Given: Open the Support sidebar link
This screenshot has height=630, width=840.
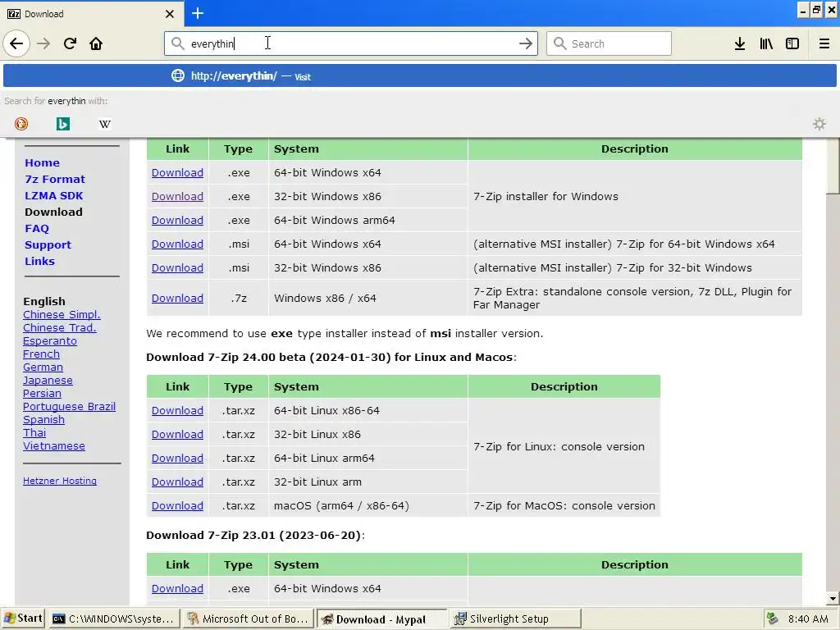Looking at the screenshot, I should pos(48,244).
